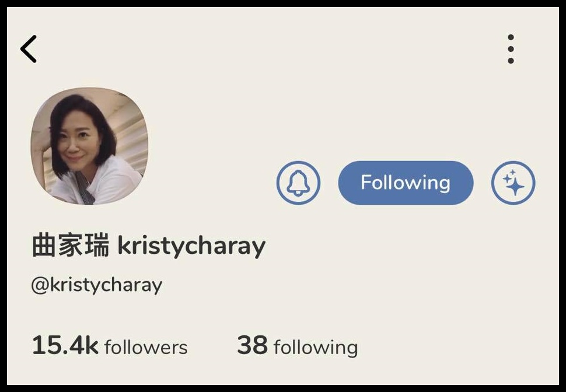Select the @kristycharay handle text
The width and height of the screenshot is (566, 392).
[x=97, y=285]
